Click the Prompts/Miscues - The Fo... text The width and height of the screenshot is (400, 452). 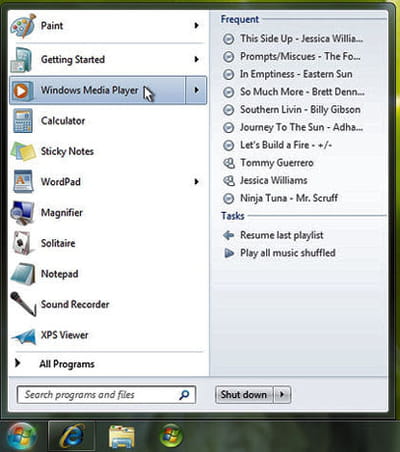[x=300, y=57]
